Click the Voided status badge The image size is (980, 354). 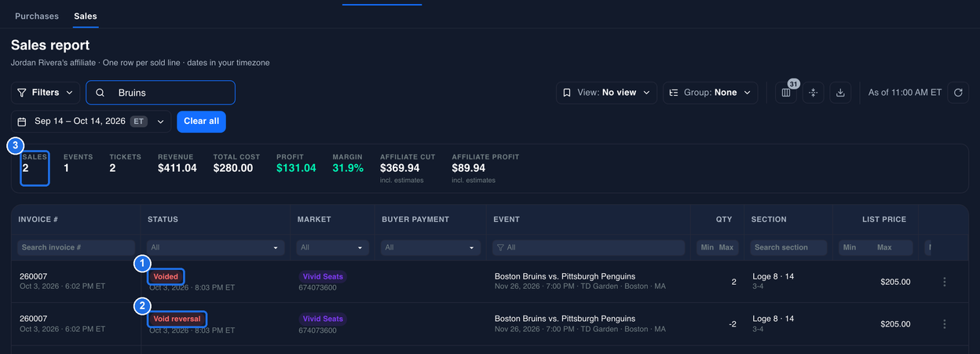(x=166, y=276)
